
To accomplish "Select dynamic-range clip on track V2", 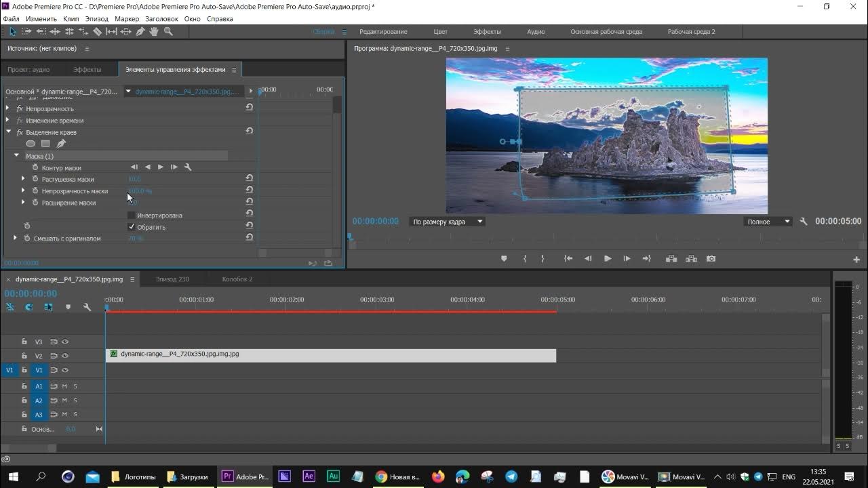I will [x=331, y=355].
